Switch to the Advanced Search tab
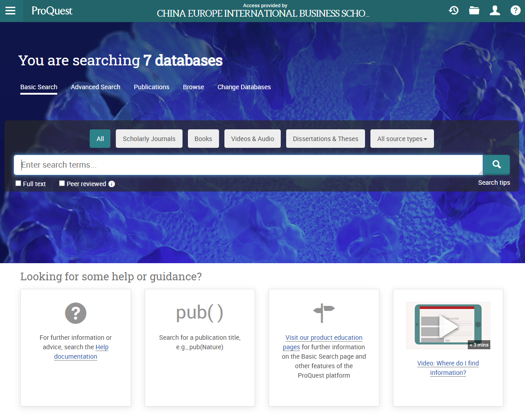The width and height of the screenshot is (525, 420). 96,87
